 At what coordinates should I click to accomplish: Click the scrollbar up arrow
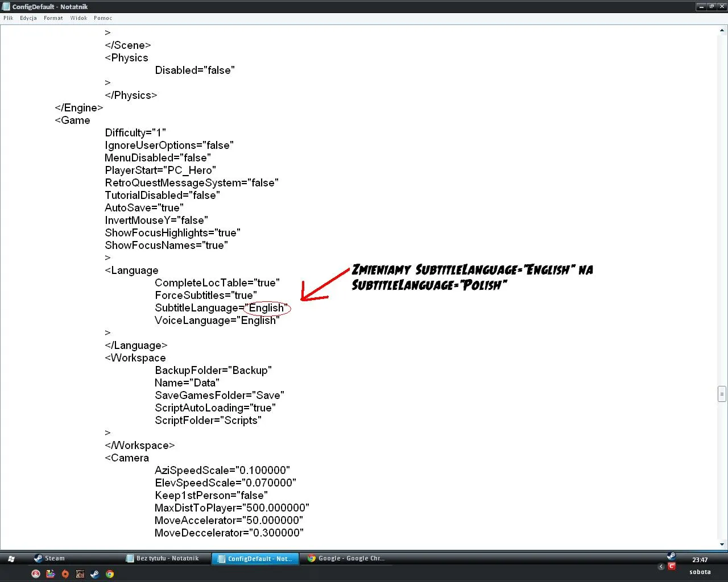click(722, 31)
